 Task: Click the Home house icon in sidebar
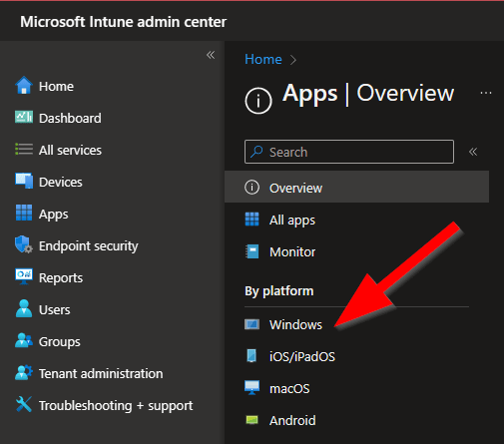pos(24,86)
